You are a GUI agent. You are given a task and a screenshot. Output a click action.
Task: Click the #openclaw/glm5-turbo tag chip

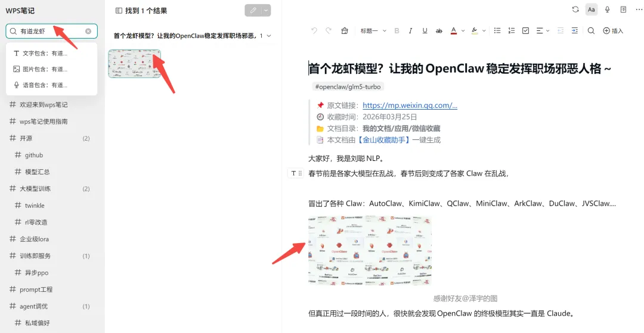click(348, 86)
